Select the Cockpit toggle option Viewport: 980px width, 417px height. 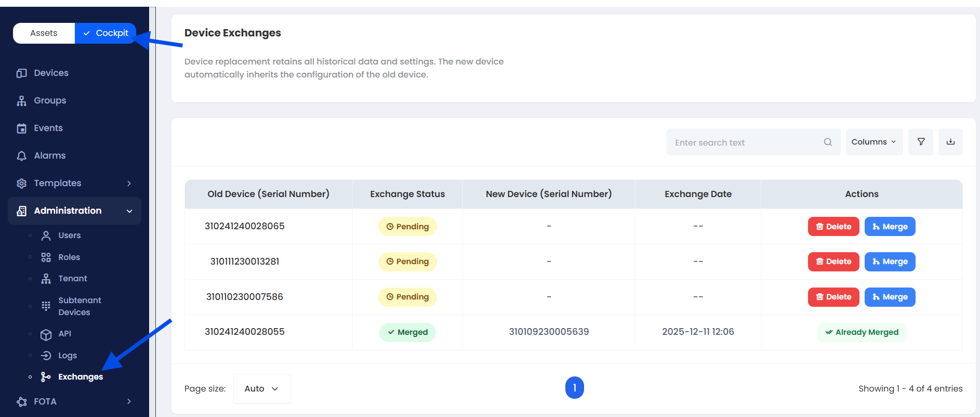coord(106,33)
